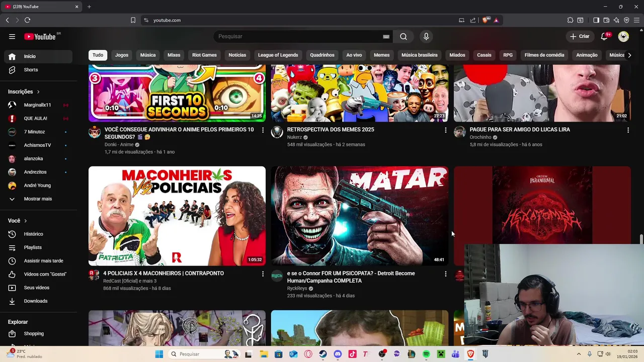Open a new browser tab
The width and height of the screenshot is (644, 362).
point(89,7)
